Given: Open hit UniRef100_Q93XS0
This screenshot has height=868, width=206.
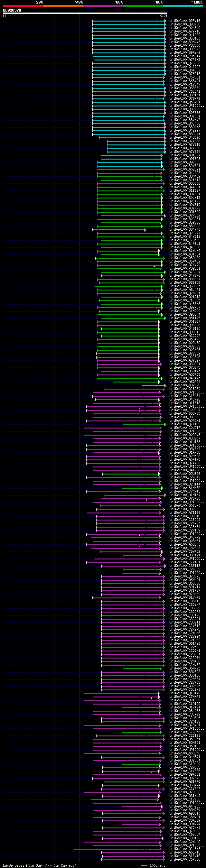Looking at the screenshot, I should tap(185, 24).
